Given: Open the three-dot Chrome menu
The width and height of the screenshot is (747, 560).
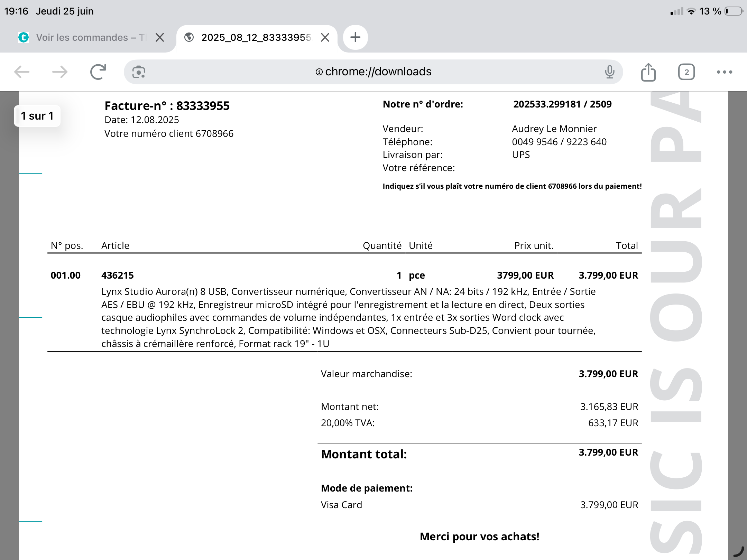Looking at the screenshot, I should tap(725, 72).
